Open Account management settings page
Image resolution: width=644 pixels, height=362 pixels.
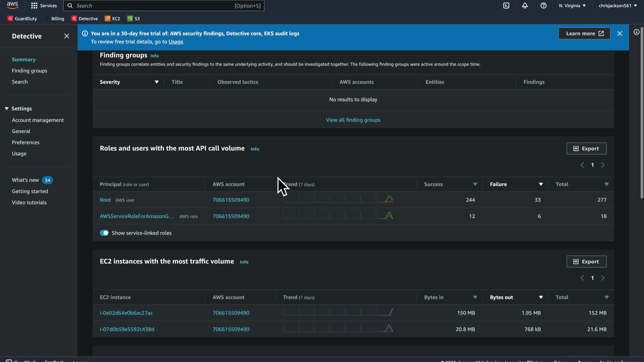[38, 120]
